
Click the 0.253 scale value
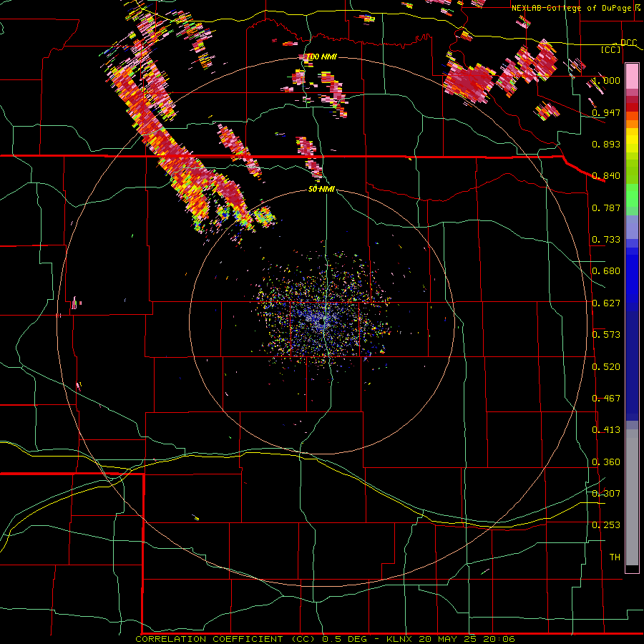click(606, 525)
